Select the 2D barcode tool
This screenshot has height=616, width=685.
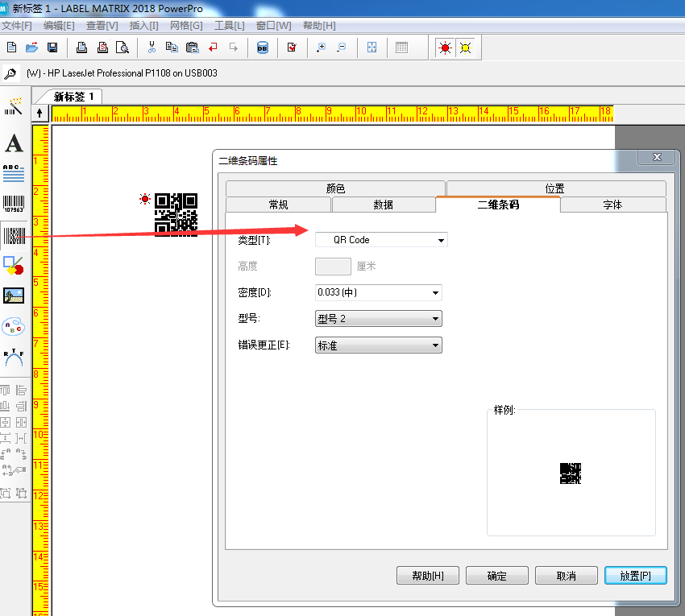pyautogui.click(x=14, y=236)
